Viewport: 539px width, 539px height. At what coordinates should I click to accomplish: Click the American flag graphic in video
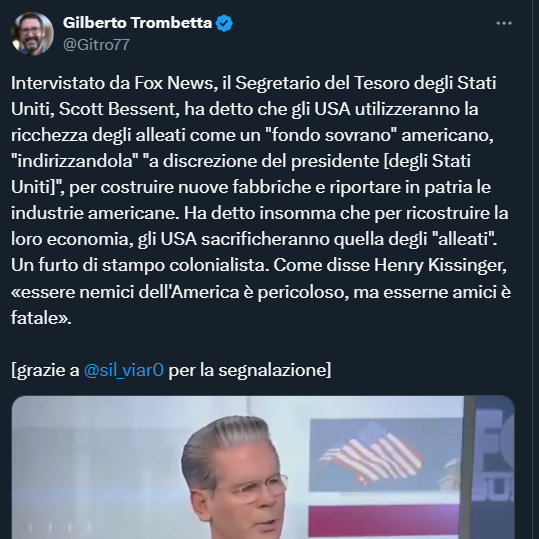[373, 452]
